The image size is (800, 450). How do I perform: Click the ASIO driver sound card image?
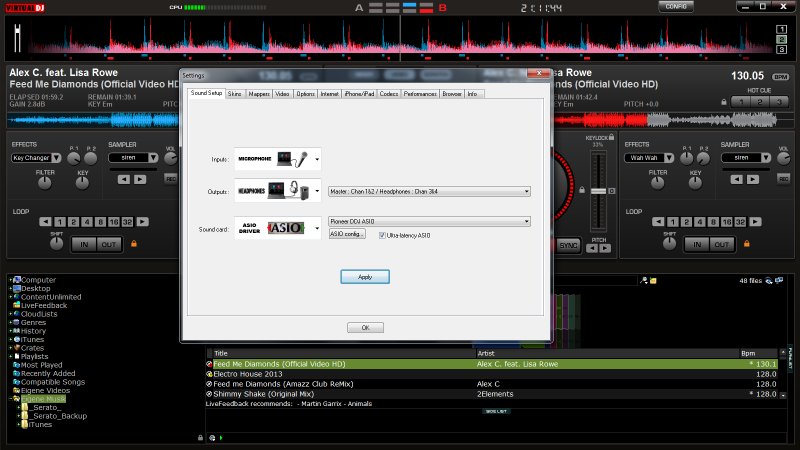[273, 227]
